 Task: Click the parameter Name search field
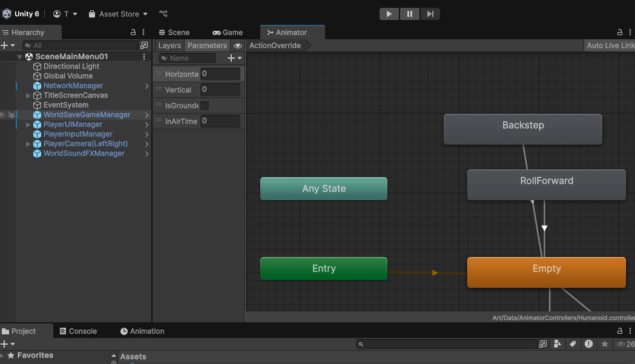click(x=188, y=58)
